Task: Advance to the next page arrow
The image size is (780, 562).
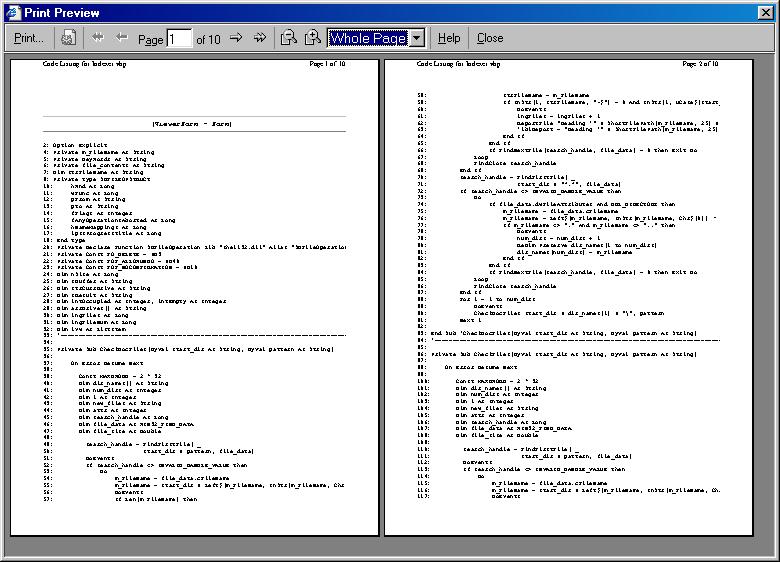Action: (236, 38)
